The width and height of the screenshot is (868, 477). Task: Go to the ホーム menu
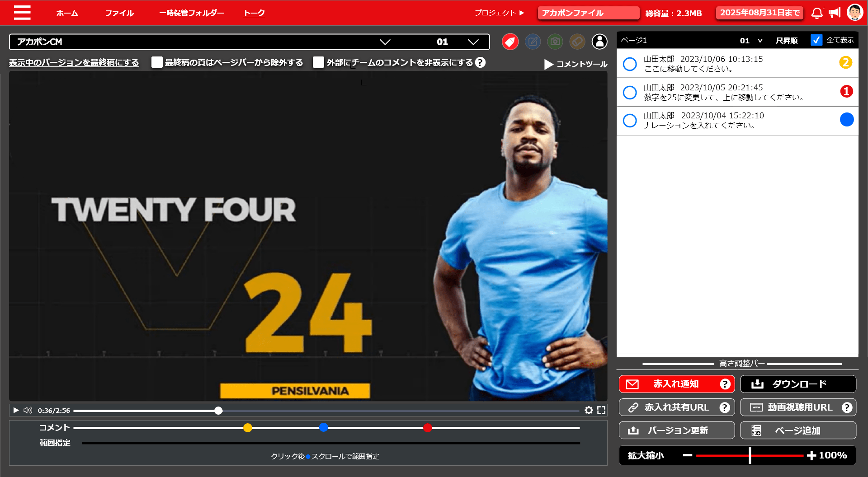pos(67,13)
